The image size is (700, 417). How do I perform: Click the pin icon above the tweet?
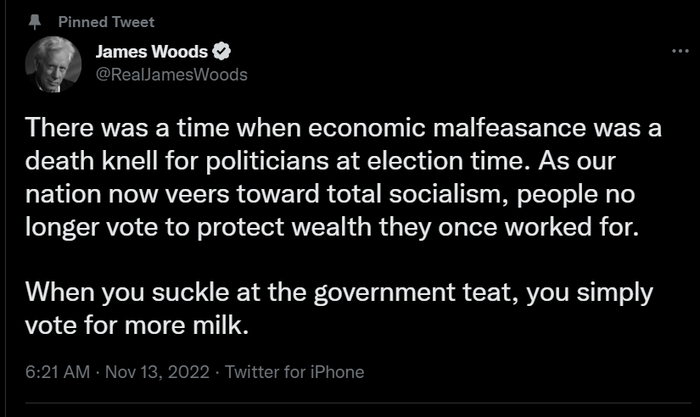(34, 22)
